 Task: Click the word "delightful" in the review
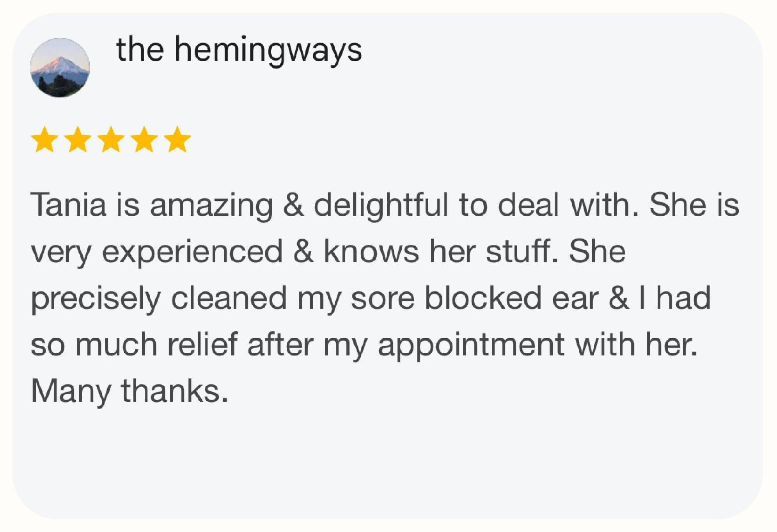[x=381, y=205]
